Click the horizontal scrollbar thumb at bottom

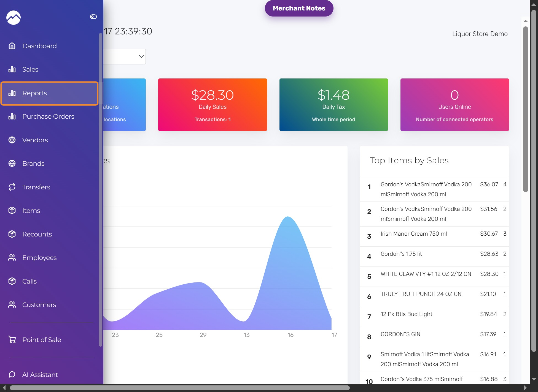[x=180, y=388]
